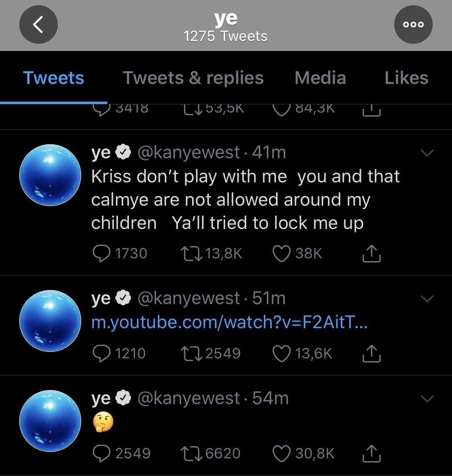
Task: Expand chevron menu on 41m tweet
Action: click(427, 153)
